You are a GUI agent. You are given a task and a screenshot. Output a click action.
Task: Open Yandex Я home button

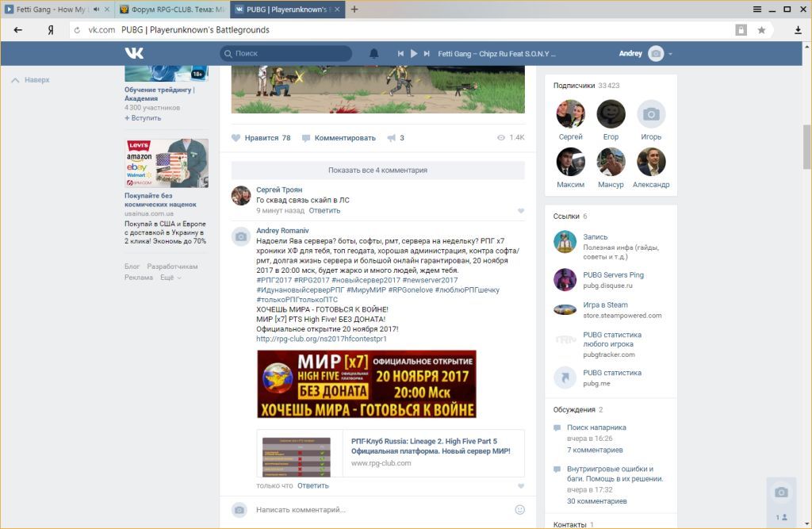[50, 30]
